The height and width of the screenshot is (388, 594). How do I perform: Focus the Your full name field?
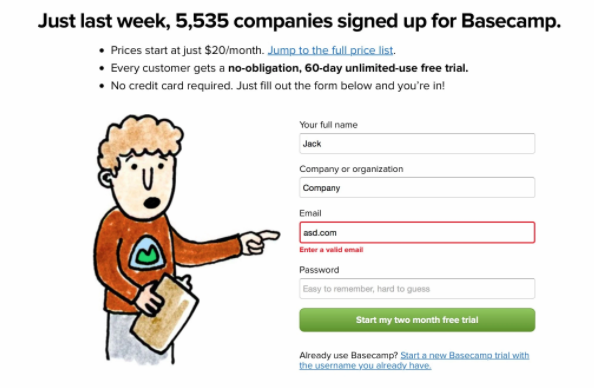click(x=417, y=144)
